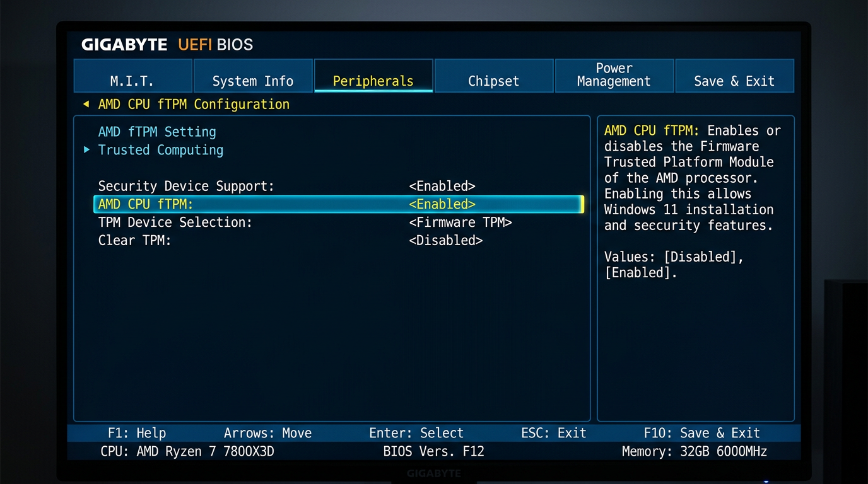Change the AMD CPU fTPM setting
Viewport: 868px width, 484px height.
[442, 204]
